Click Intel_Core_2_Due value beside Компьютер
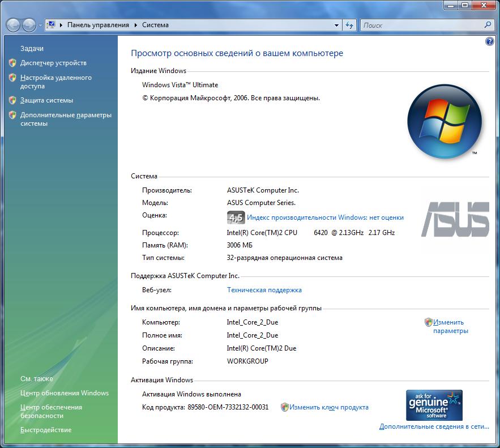Screen dimensions: 500x448 [252, 322]
